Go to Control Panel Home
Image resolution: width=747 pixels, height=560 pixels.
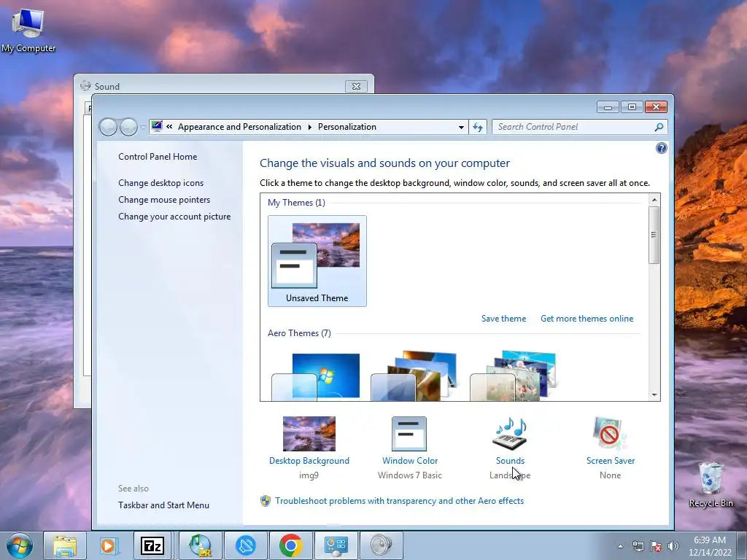tap(158, 157)
